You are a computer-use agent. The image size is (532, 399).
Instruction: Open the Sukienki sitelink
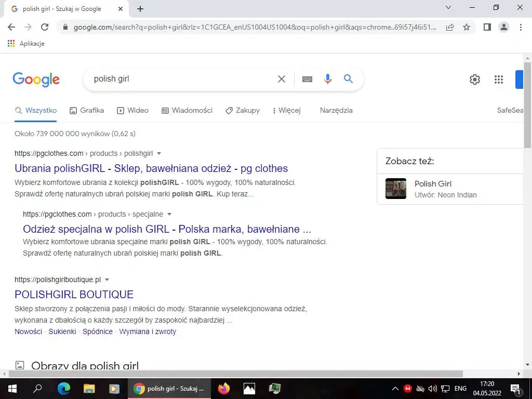click(x=62, y=331)
